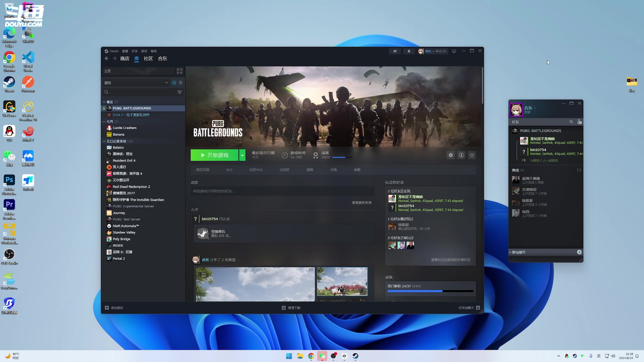Viewport: 644px width, 362px height.
Task: Open the games category dropdown in library
Action: [x=136, y=82]
